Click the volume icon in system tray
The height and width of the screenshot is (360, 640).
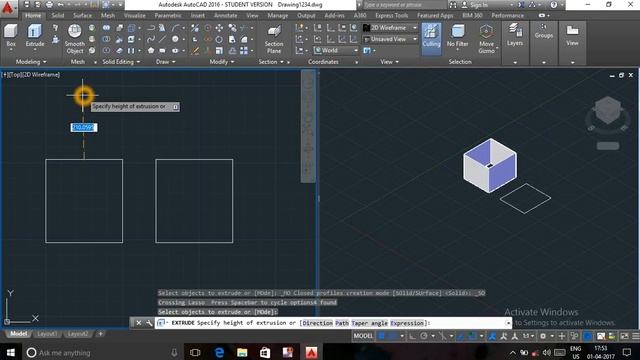pos(547,352)
